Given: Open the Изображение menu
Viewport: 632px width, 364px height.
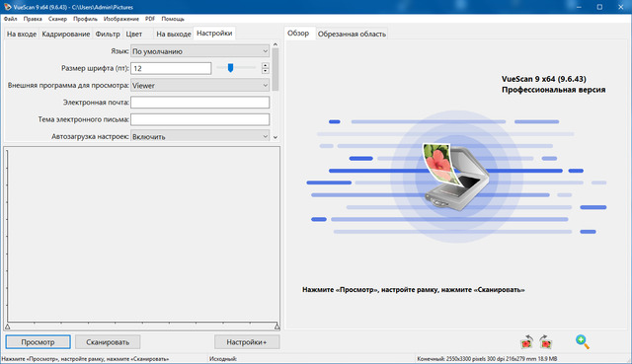Looking at the screenshot, I should pos(120,19).
